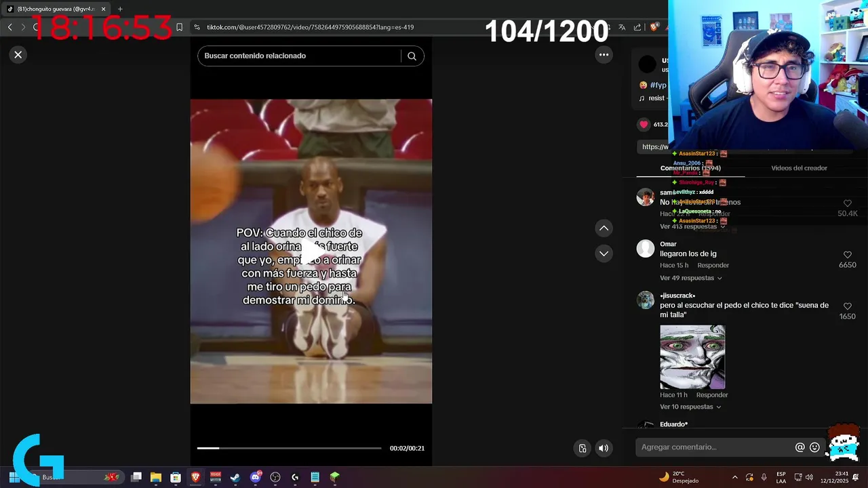Viewport: 868px width, 488px height.
Task: Open the Eduardo username
Action: pos(673,424)
